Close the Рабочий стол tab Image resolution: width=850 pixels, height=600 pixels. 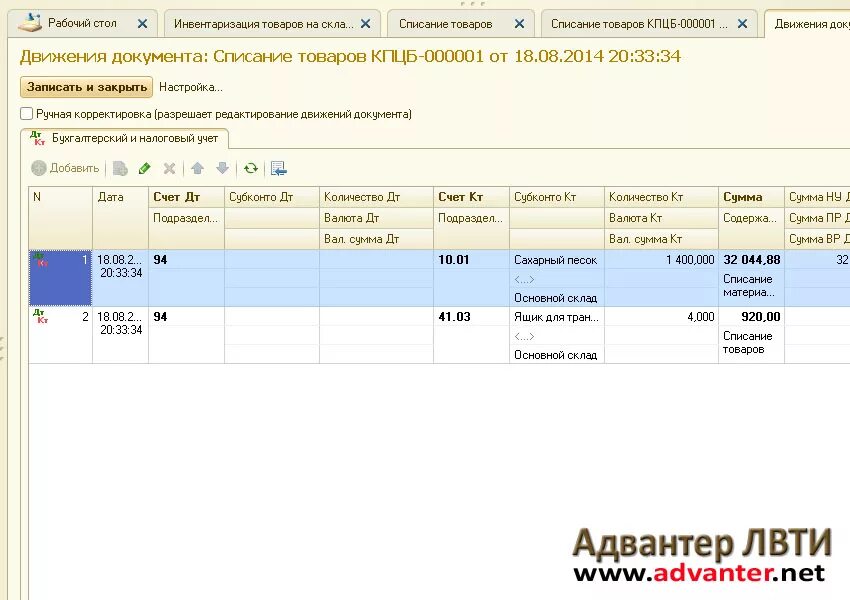142,24
